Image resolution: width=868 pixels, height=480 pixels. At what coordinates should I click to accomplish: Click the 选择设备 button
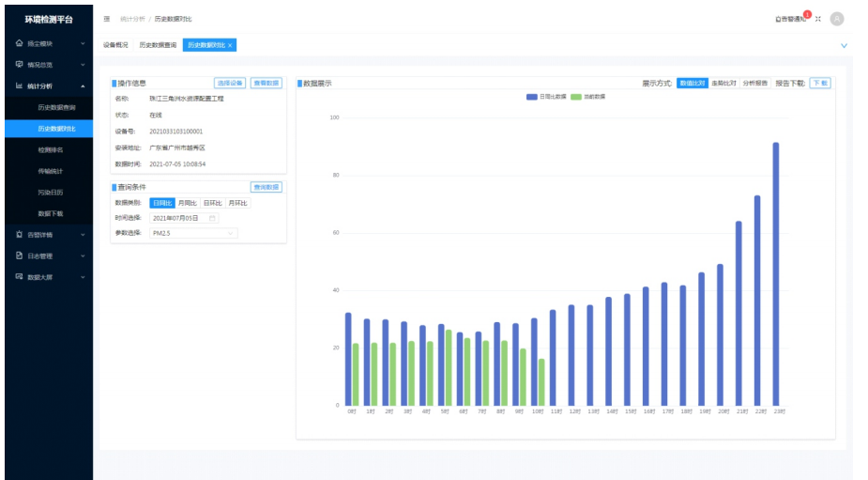230,83
